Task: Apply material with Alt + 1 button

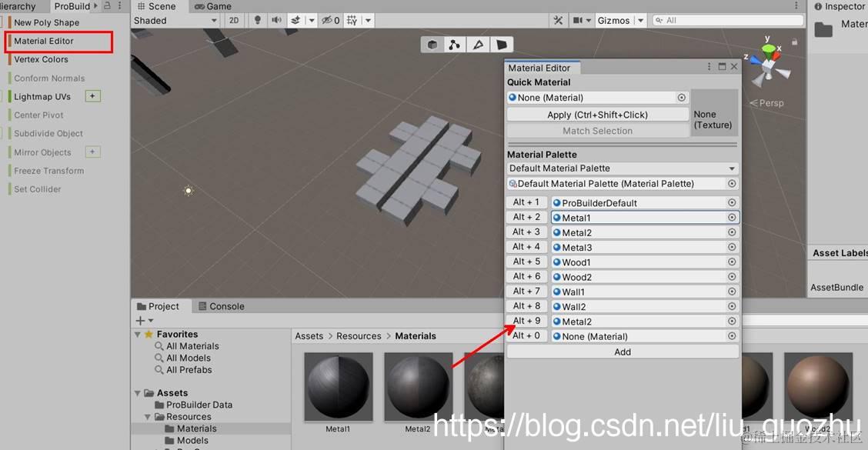Action: 526,202
